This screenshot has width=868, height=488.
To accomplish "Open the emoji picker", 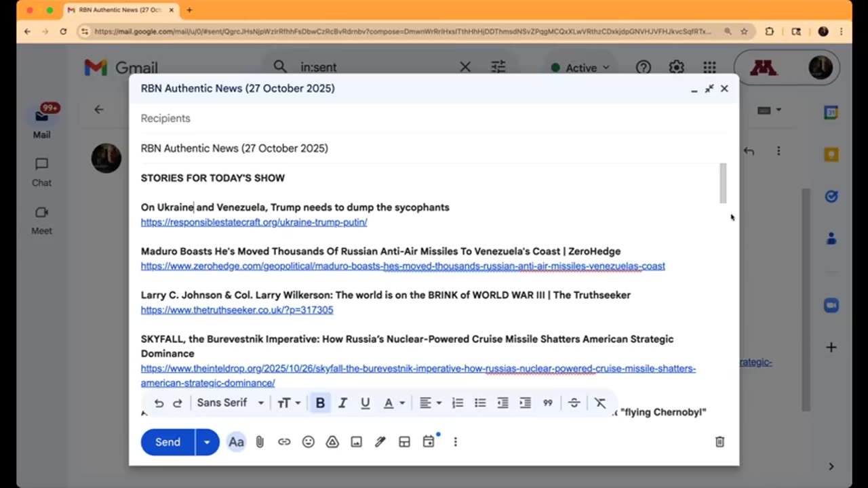I will coord(309,442).
